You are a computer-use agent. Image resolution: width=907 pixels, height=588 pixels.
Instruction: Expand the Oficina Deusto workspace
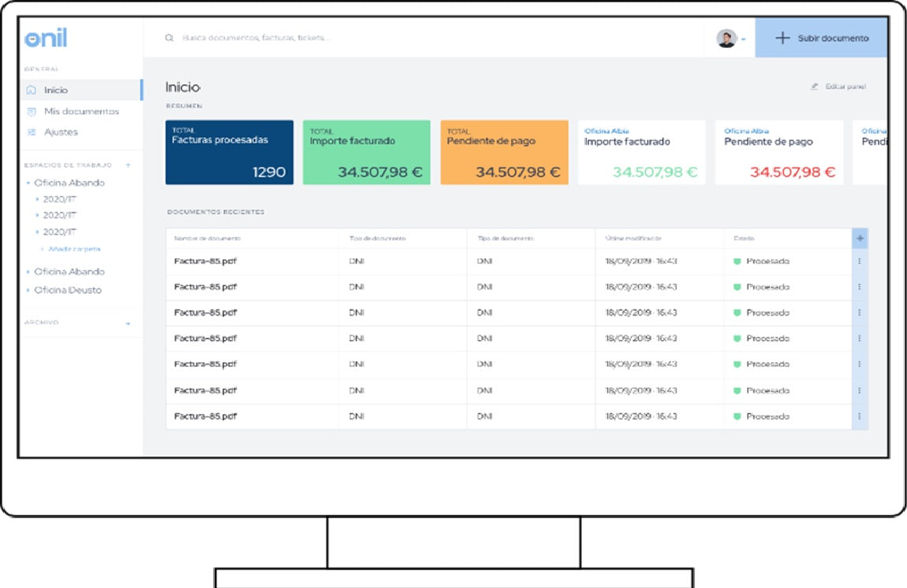click(28, 290)
